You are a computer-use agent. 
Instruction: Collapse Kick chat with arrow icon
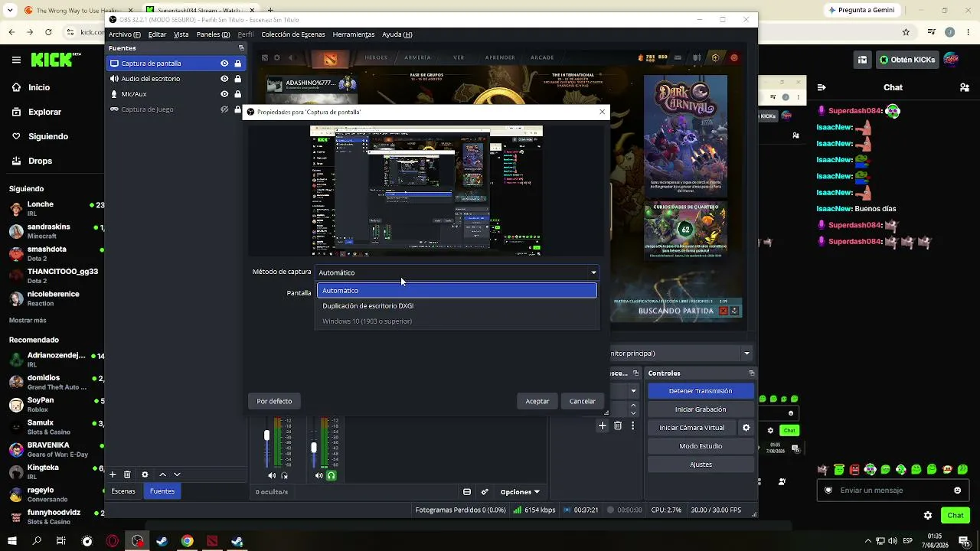pyautogui.click(x=822, y=87)
